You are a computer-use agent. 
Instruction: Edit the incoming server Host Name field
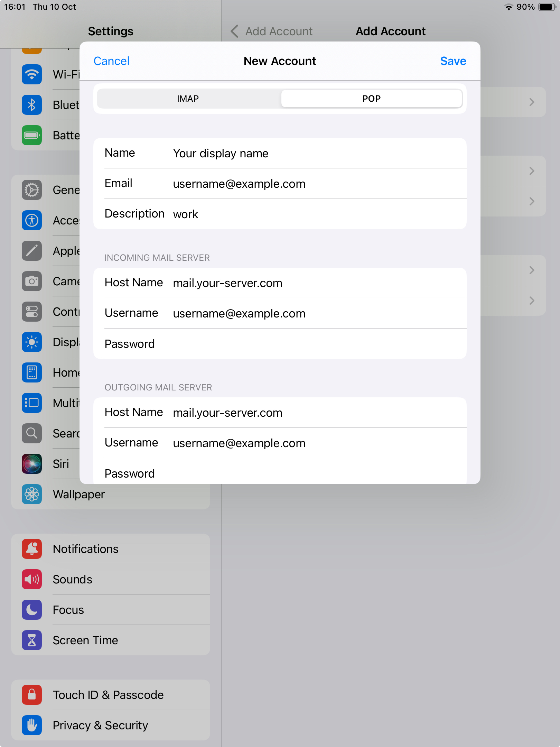coord(280,283)
